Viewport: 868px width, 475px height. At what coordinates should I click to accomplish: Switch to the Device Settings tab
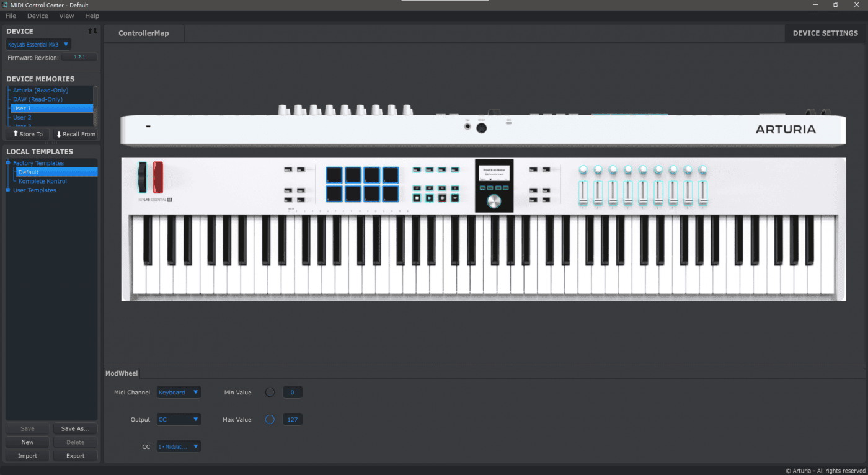(x=825, y=33)
